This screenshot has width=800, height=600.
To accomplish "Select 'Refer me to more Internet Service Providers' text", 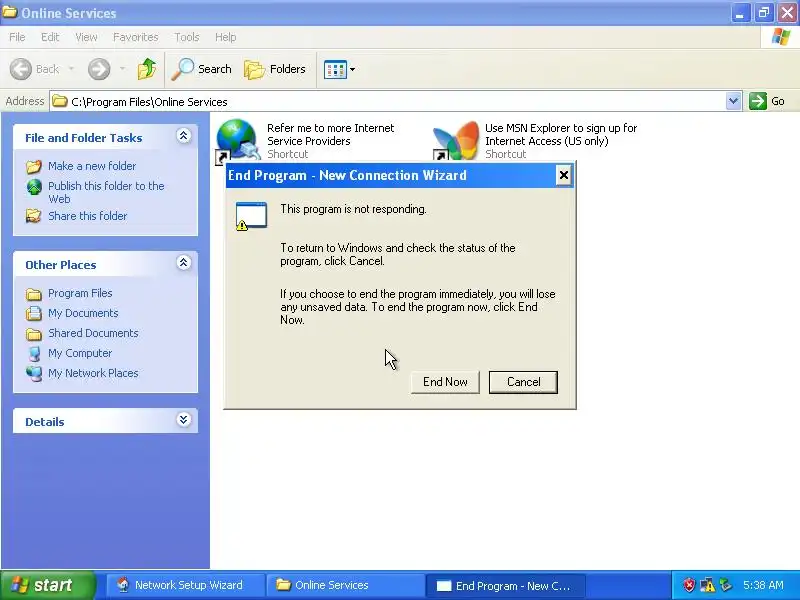I will 330,135.
